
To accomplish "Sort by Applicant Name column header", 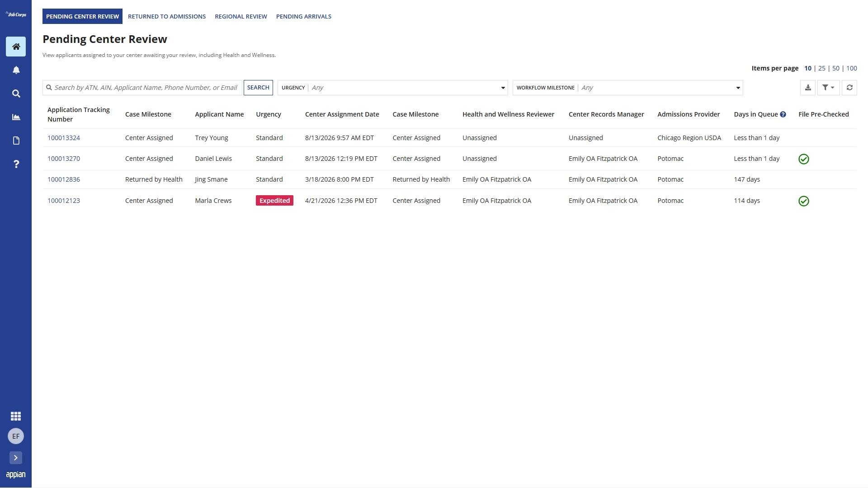I will 219,114.
